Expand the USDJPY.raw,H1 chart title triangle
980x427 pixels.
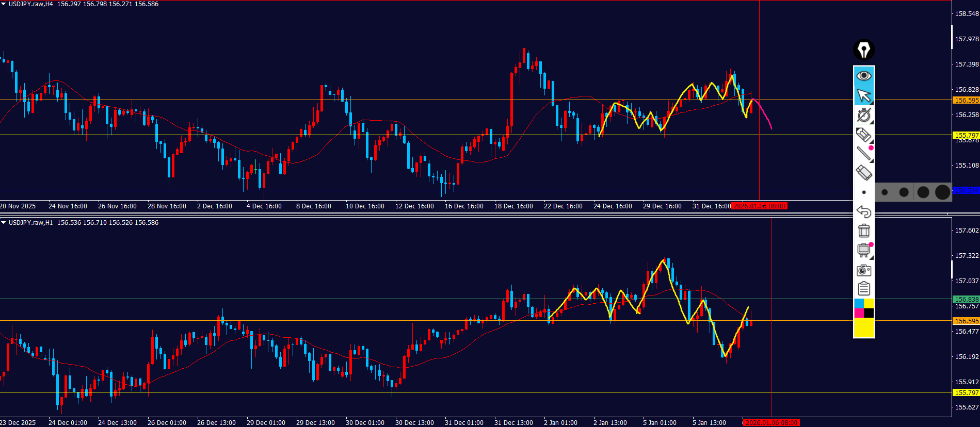pyautogui.click(x=4, y=223)
